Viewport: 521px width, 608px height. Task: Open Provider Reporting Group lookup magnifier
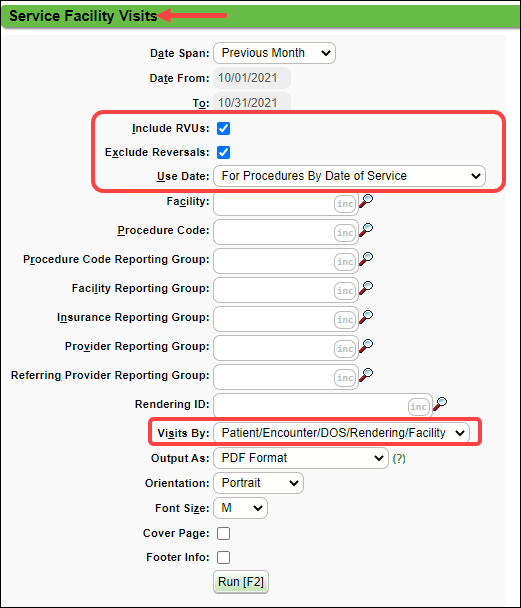366,346
